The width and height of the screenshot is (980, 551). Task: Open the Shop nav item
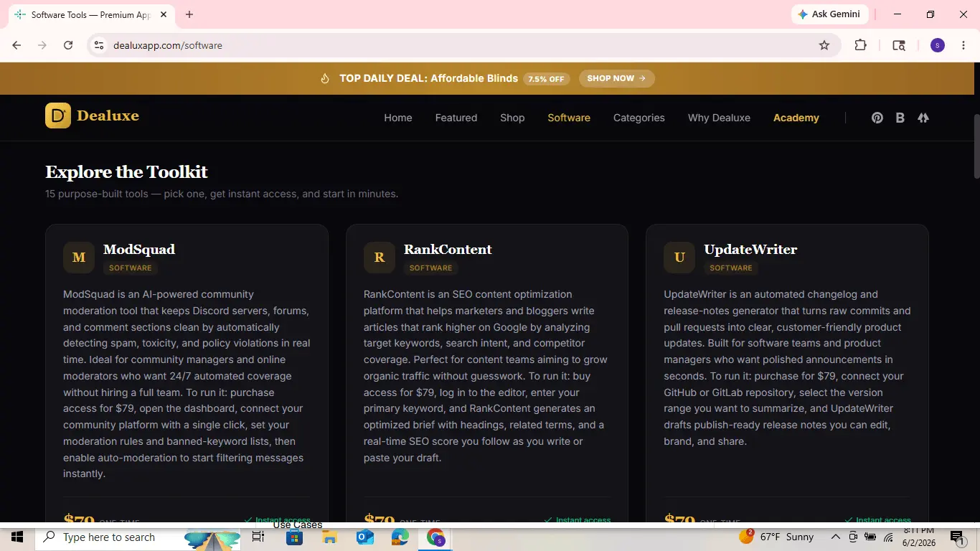point(512,118)
